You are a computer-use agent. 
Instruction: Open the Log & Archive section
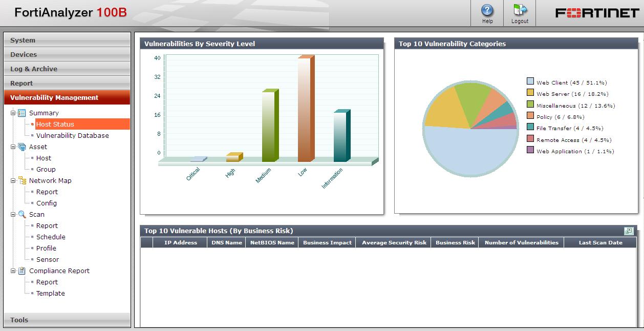click(67, 69)
